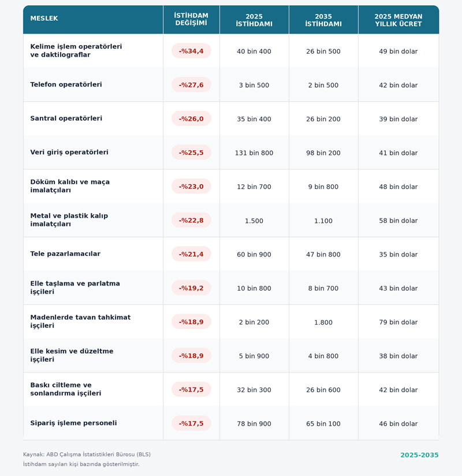
Task: Select the -%23,0 change badge
Action: point(191,187)
